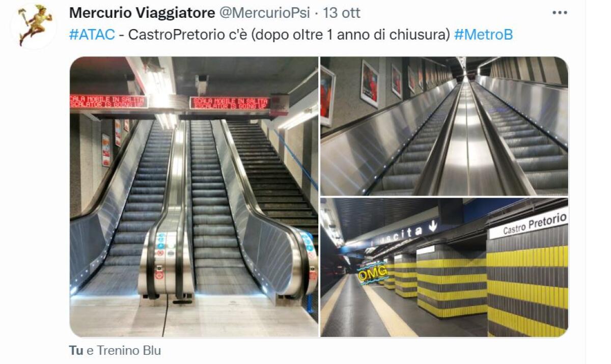Click the Trenino Blu liker name

129,351
